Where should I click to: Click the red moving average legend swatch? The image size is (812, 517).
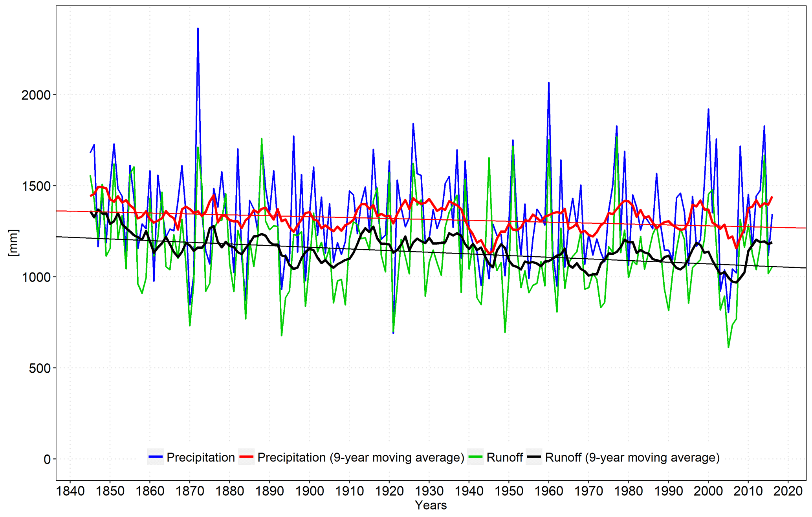click(246, 457)
